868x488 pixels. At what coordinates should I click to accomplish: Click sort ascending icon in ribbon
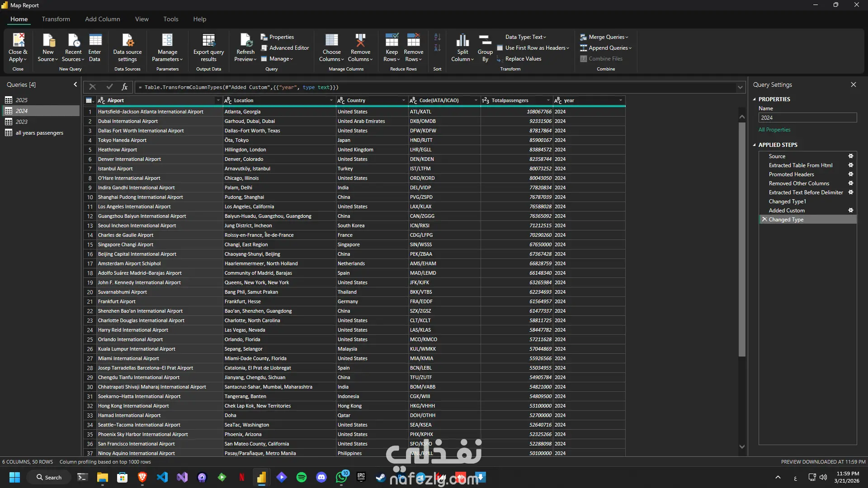tap(437, 37)
